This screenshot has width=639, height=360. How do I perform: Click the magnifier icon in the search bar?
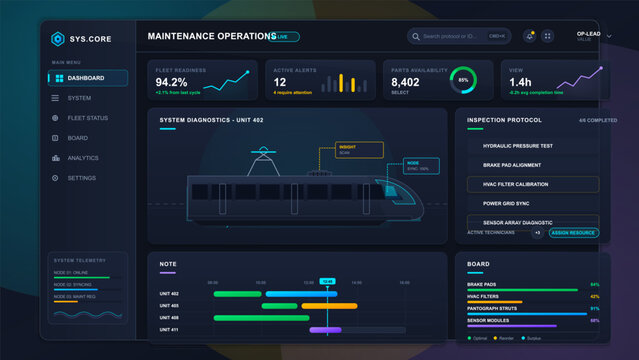[416, 37]
